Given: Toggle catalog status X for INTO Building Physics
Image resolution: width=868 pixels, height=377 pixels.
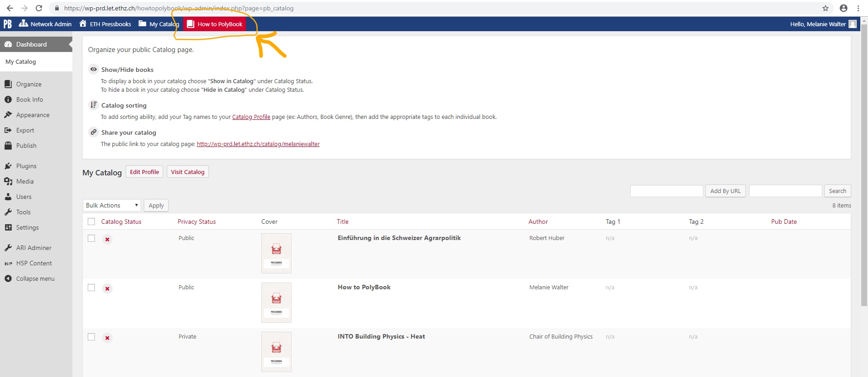Looking at the screenshot, I should 107,338.
